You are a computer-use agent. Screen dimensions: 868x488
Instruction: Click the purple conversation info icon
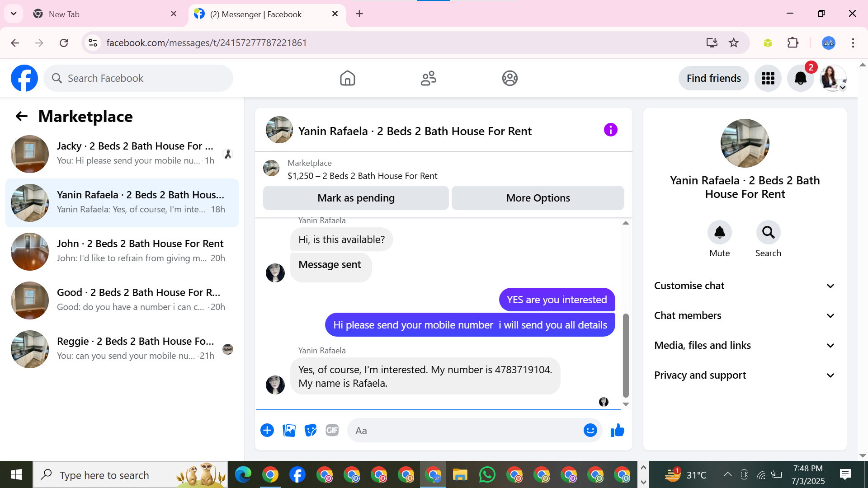(x=610, y=130)
